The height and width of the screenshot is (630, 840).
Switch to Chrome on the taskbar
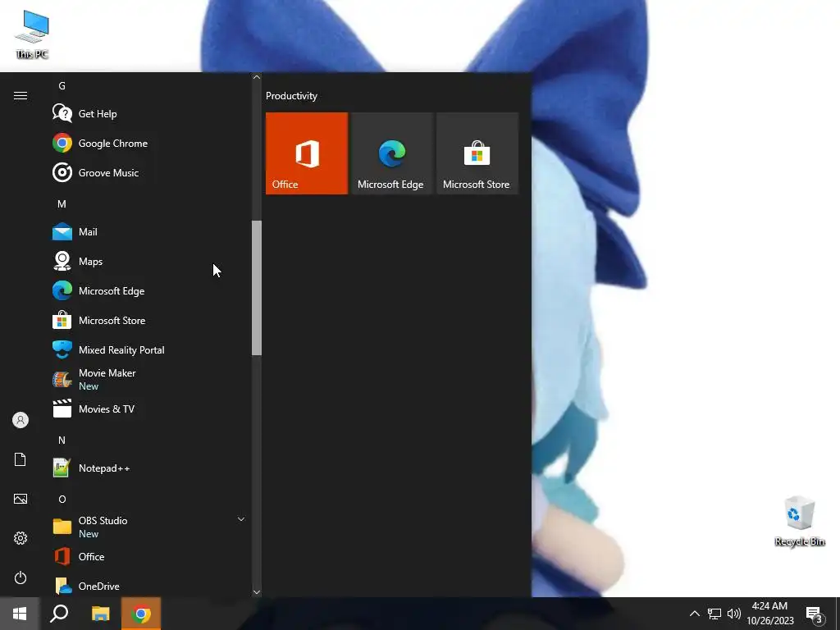pyautogui.click(x=141, y=614)
